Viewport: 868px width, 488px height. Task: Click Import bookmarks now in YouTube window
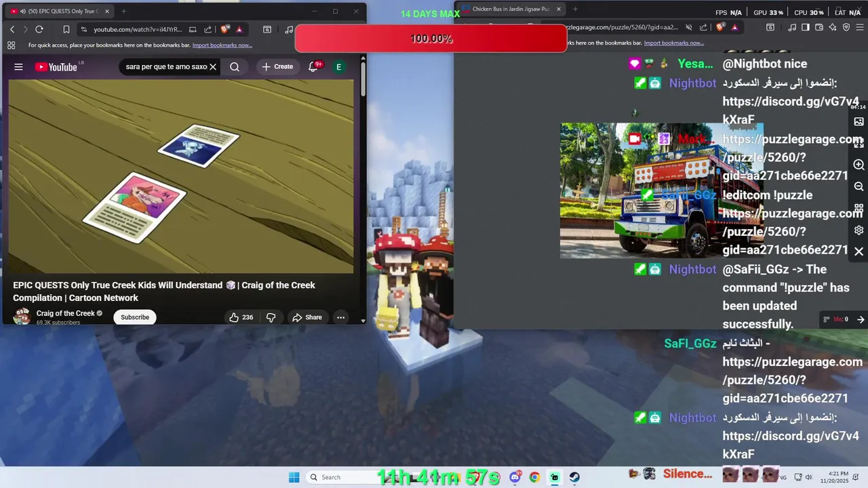222,45
